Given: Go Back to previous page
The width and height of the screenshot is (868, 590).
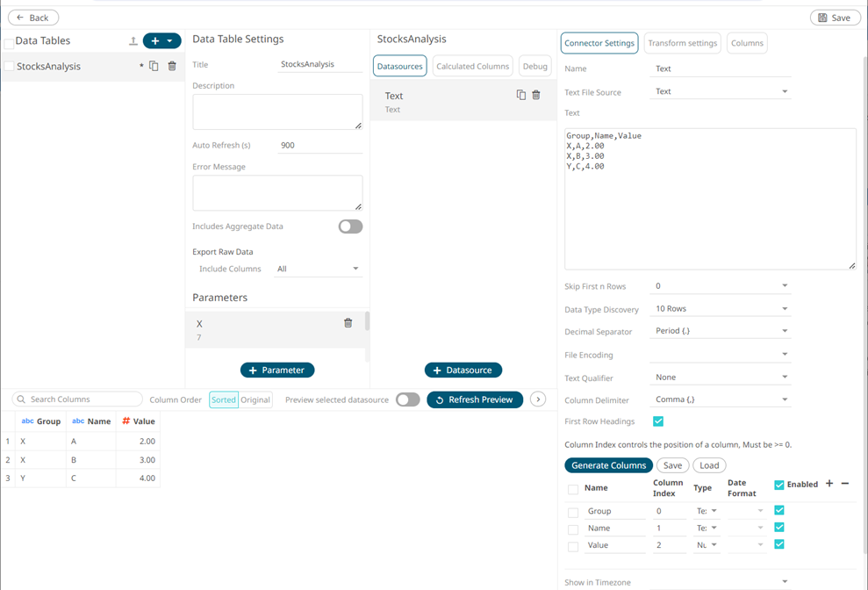Looking at the screenshot, I should (x=33, y=18).
